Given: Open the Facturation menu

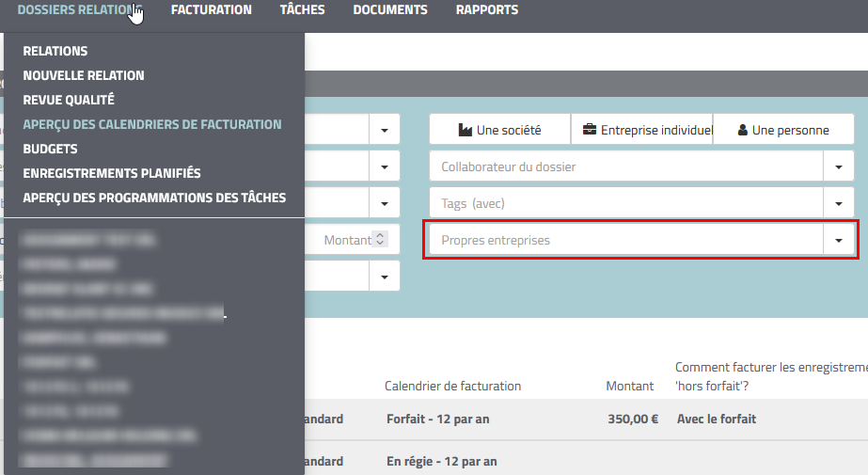Looking at the screenshot, I should 212,10.
